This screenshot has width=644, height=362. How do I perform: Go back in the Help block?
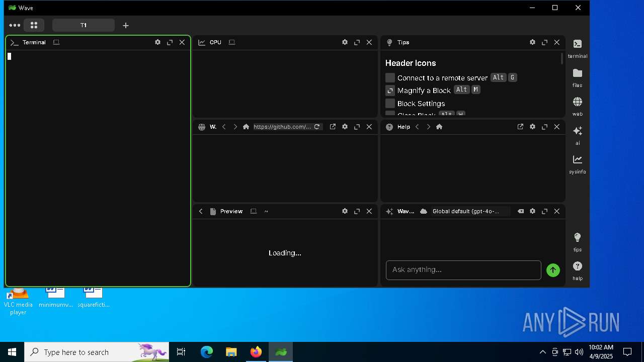(x=417, y=127)
